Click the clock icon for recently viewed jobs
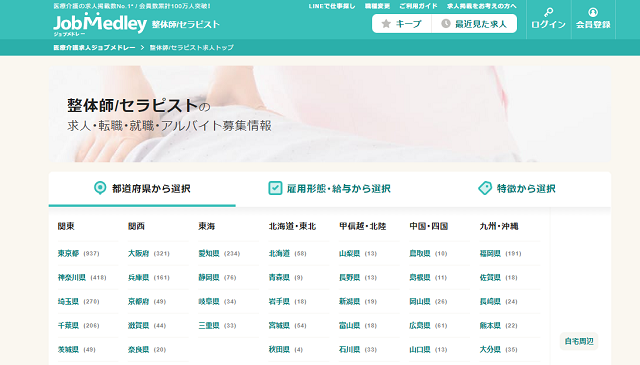The image size is (640, 365). (x=446, y=24)
